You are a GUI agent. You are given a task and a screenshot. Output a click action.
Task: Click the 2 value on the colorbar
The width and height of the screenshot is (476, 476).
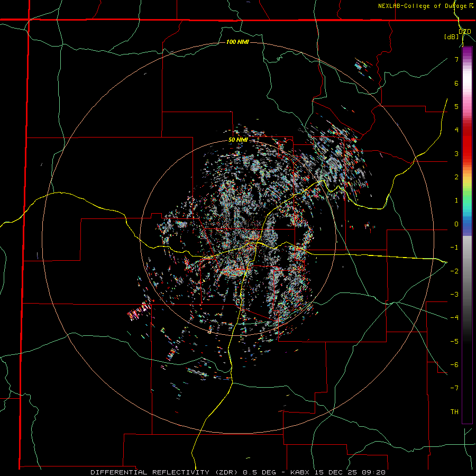coord(456,177)
